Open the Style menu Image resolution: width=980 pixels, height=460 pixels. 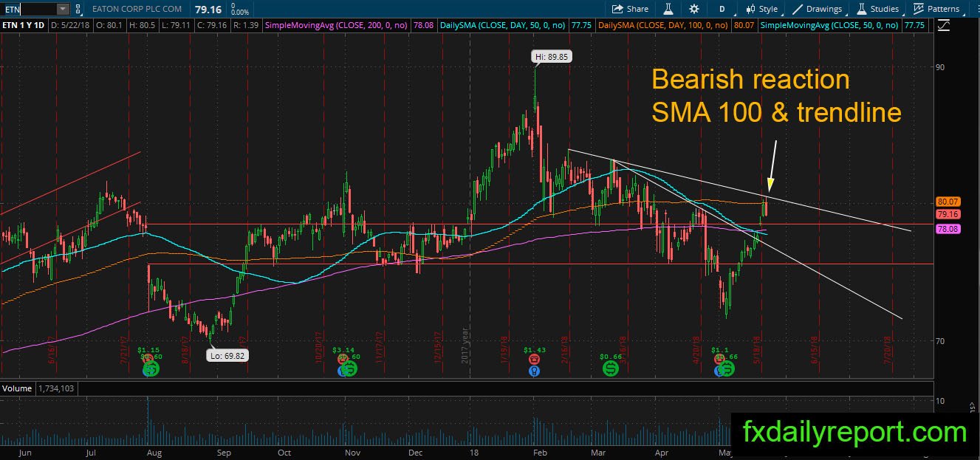[761, 9]
